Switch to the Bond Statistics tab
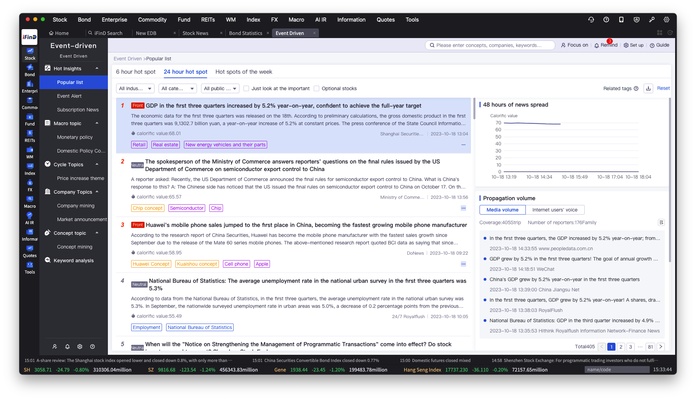The image size is (696, 400). pos(245,33)
